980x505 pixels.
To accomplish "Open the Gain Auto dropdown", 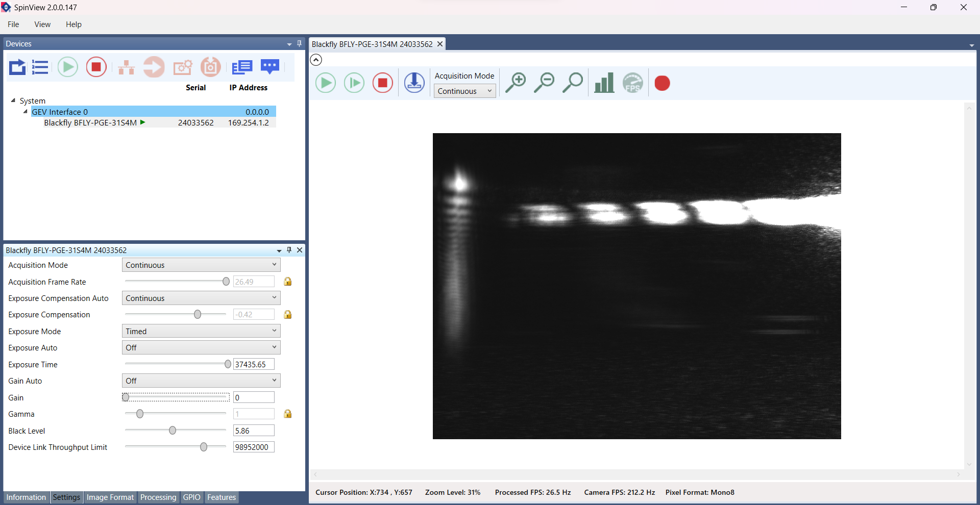I will click(201, 381).
